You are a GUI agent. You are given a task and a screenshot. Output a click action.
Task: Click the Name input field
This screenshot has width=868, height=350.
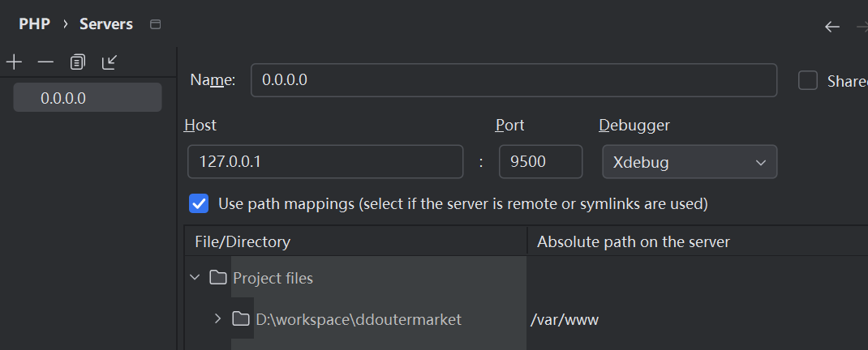pos(513,80)
